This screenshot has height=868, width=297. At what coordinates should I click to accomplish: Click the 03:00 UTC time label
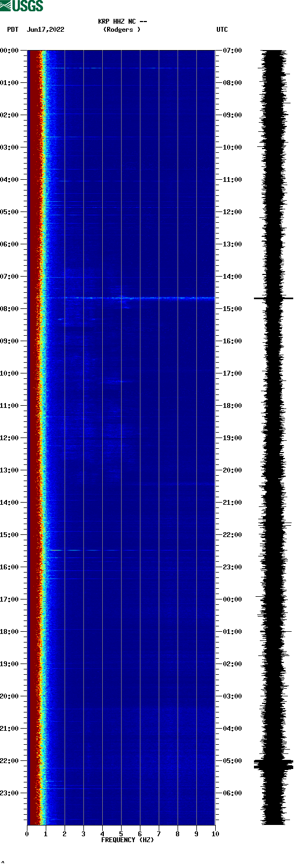tap(232, 696)
